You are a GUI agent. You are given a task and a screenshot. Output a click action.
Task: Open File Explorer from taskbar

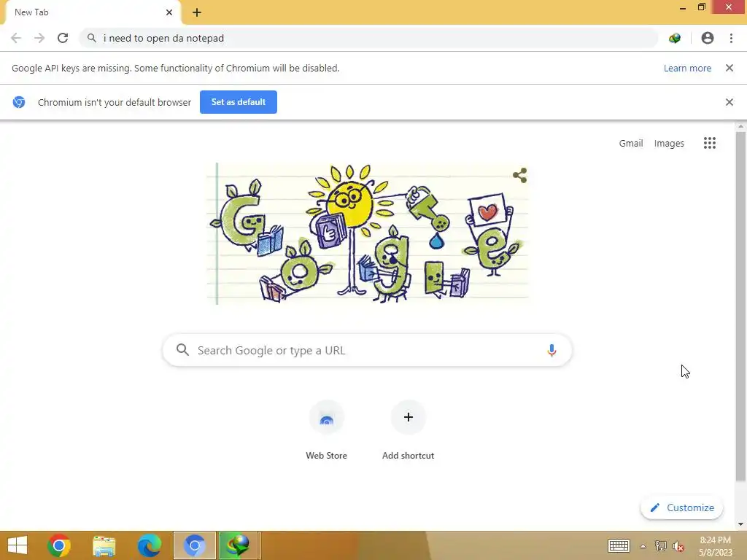(x=104, y=545)
